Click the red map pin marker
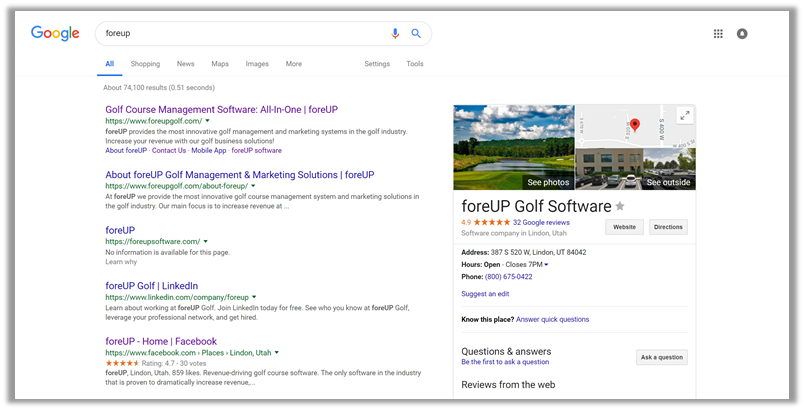Screen dimensions: 804x410 point(635,125)
